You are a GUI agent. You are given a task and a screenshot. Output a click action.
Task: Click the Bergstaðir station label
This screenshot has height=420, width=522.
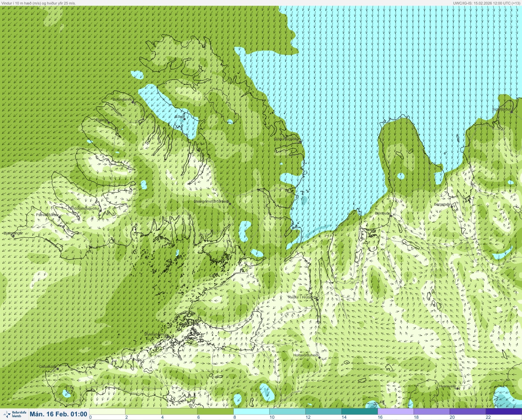point(442,204)
